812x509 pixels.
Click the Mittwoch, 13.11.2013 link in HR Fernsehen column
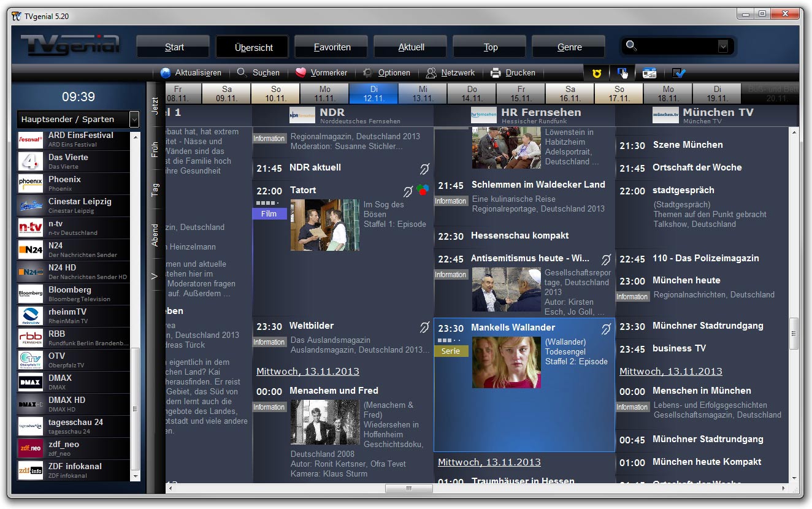[489, 462]
